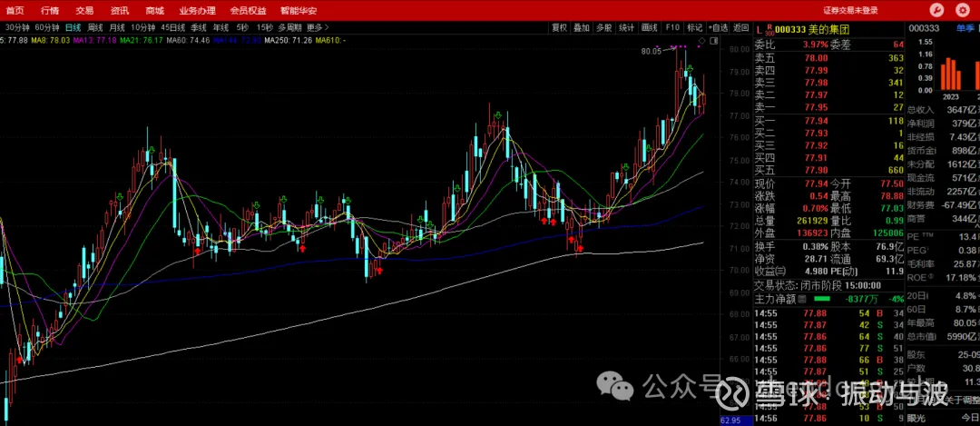This screenshot has height=426, width=980.
Task: Select the 日线 daily chart tab
Action: [73, 27]
